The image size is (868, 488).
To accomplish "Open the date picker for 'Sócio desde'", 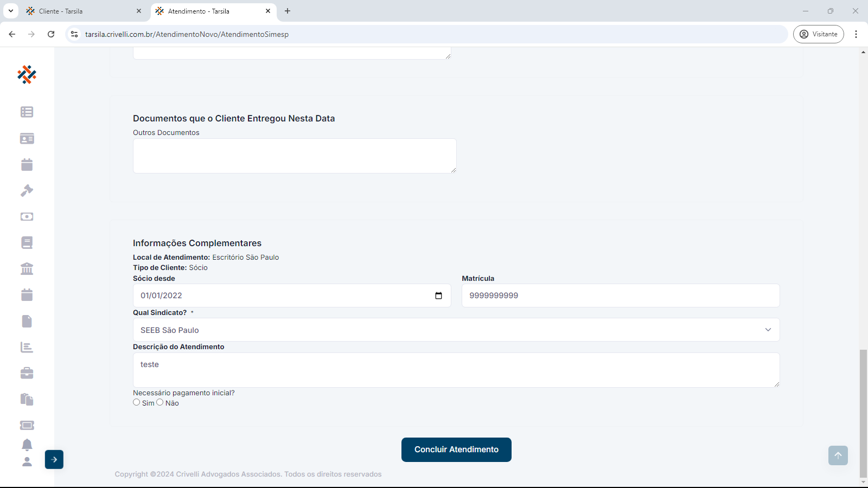I will [438, 296].
